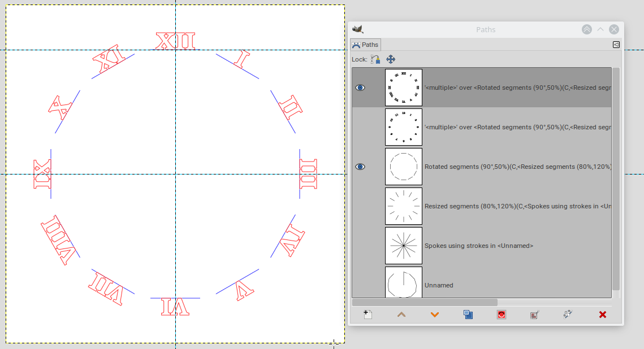
Task: Select the Resized segments (80%,120%) path name
Action: point(518,206)
